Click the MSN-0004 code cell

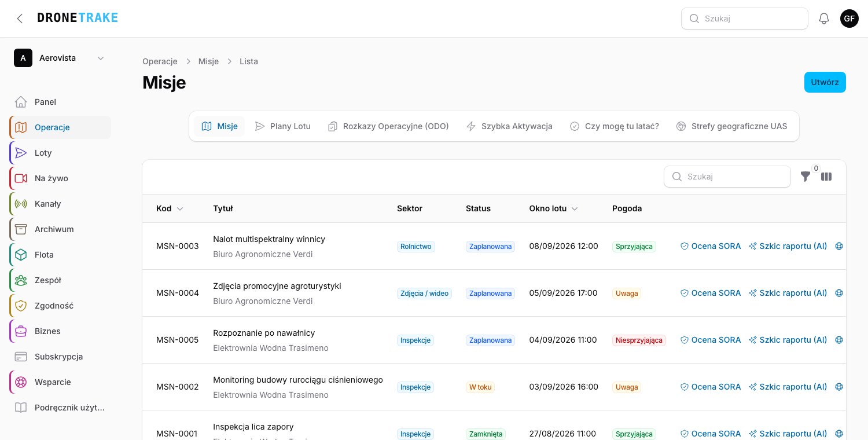click(178, 293)
